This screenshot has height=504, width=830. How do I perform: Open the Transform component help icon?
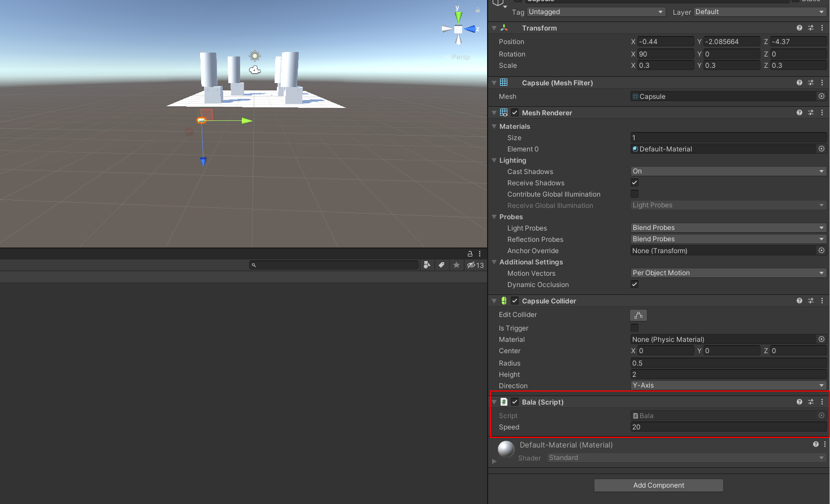pyautogui.click(x=799, y=28)
